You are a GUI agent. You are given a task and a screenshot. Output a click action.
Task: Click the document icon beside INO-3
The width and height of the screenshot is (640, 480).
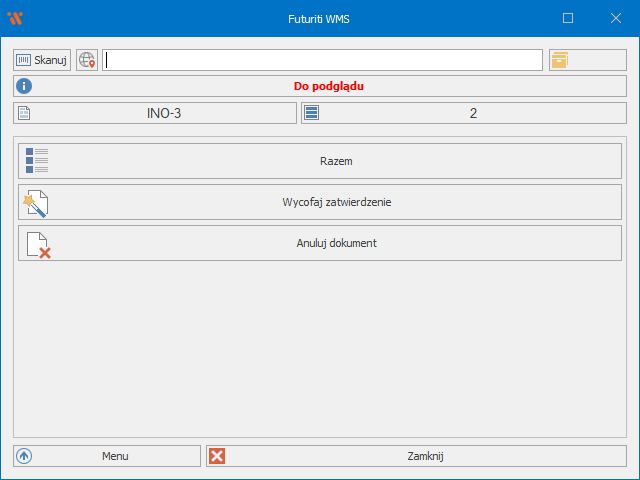point(25,113)
